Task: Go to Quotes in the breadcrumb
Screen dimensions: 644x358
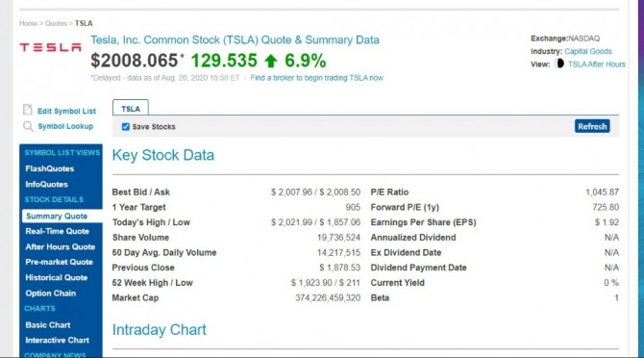Action: [56, 23]
